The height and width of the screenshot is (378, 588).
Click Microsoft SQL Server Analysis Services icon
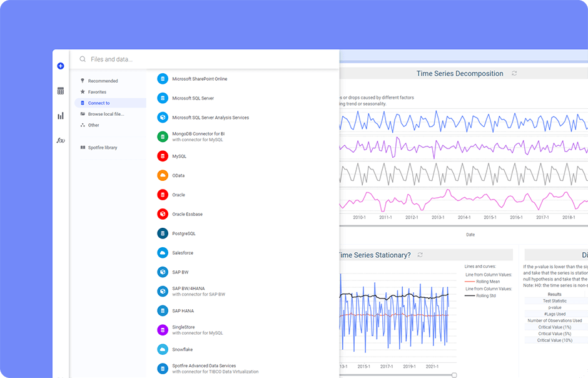(163, 118)
